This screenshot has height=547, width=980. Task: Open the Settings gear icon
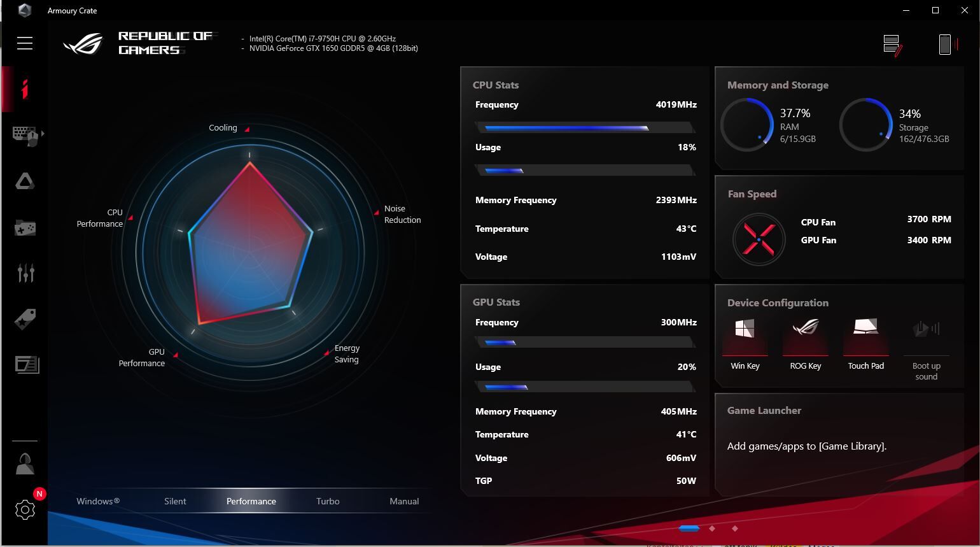click(25, 509)
